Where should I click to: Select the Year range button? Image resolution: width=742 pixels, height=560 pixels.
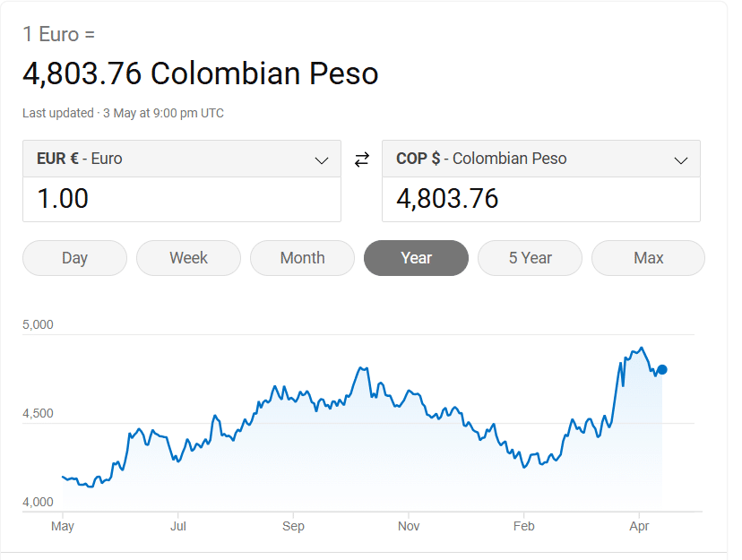pyautogui.click(x=416, y=258)
